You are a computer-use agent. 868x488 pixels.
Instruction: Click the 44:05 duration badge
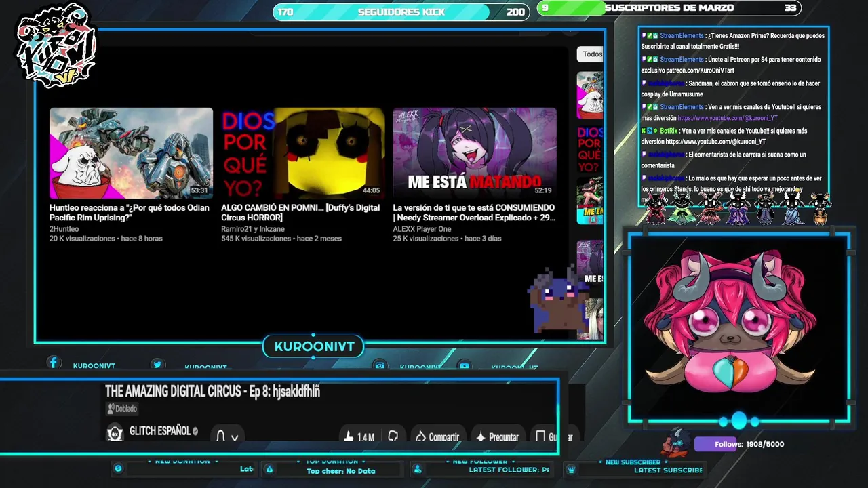[x=371, y=191]
